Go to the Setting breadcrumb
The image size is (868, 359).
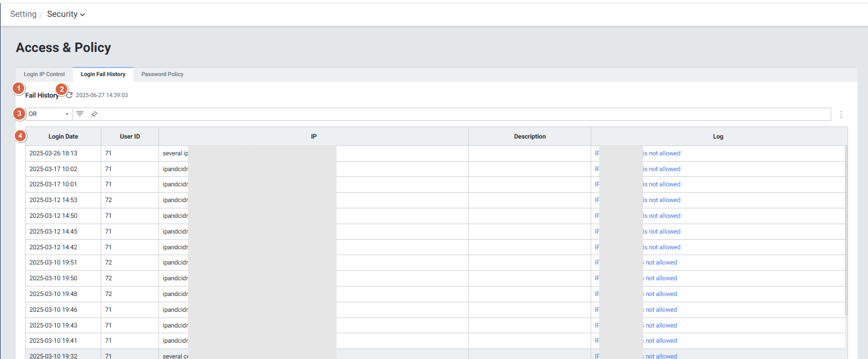[23, 14]
